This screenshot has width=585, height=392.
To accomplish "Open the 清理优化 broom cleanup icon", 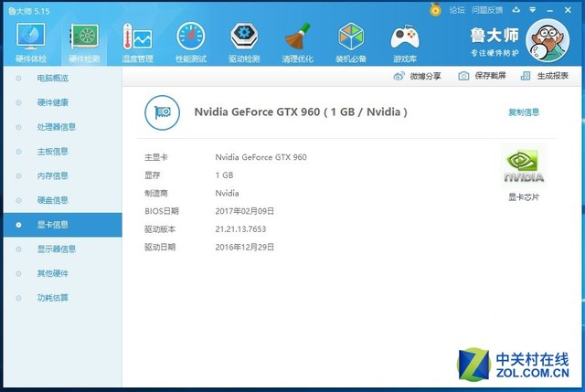I will pyautogui.click(x=297, y=38).
